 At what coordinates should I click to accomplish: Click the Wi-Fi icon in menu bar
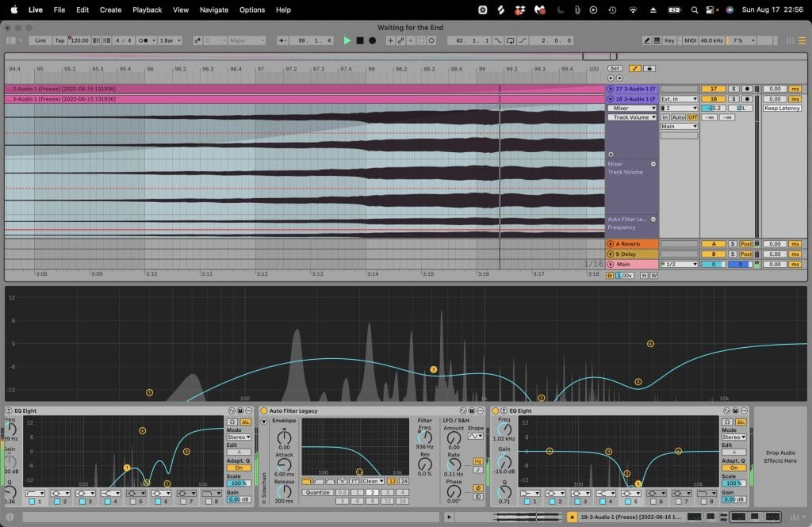633,10
